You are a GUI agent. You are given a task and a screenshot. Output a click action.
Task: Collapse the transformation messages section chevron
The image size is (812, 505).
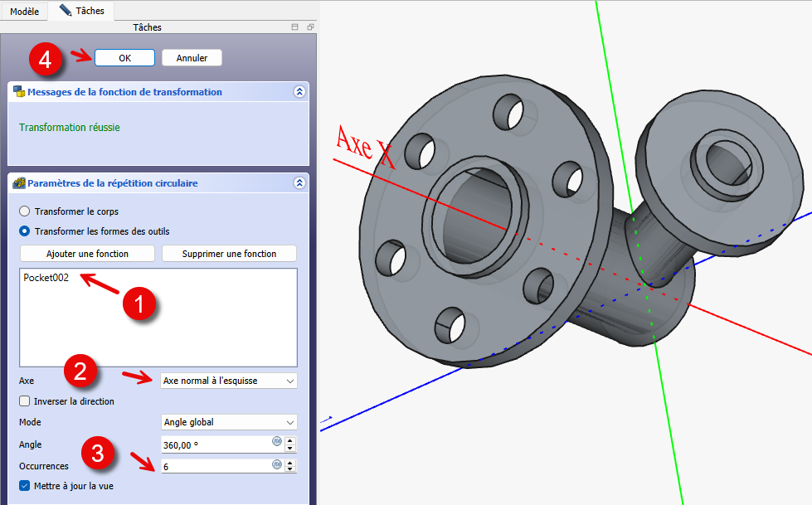click(299, 92)
